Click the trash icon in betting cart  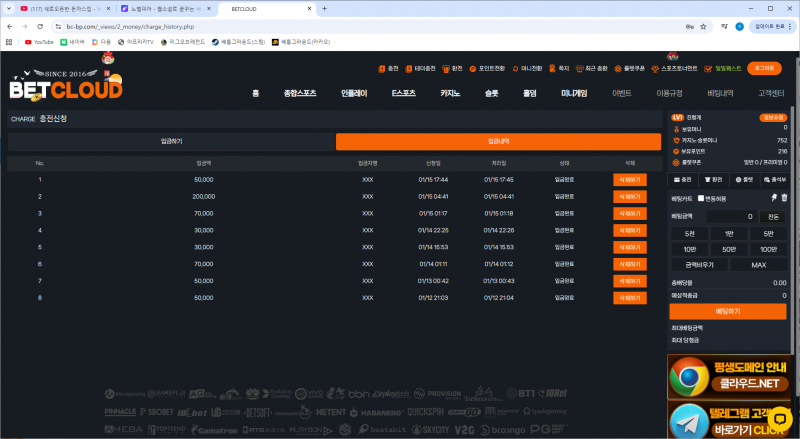click(x=783, y=198)
